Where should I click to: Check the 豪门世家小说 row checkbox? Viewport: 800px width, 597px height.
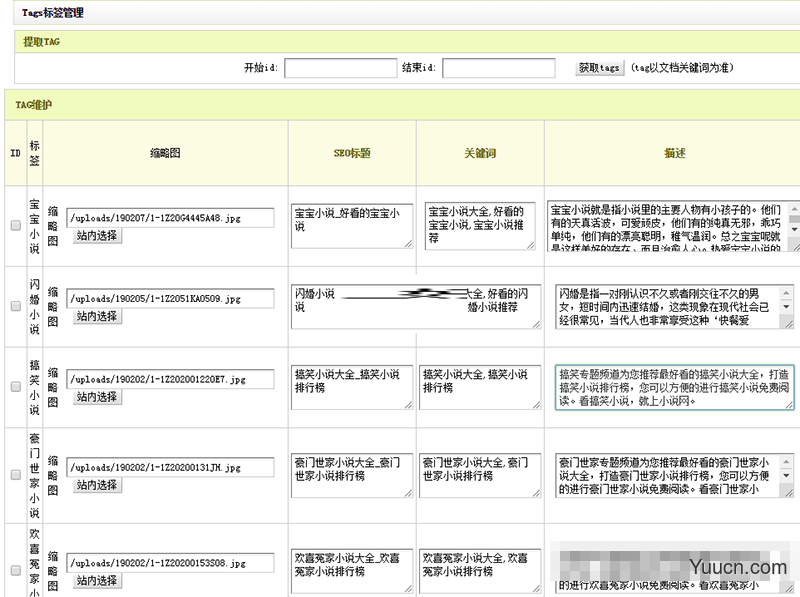[x=15, y=475]
